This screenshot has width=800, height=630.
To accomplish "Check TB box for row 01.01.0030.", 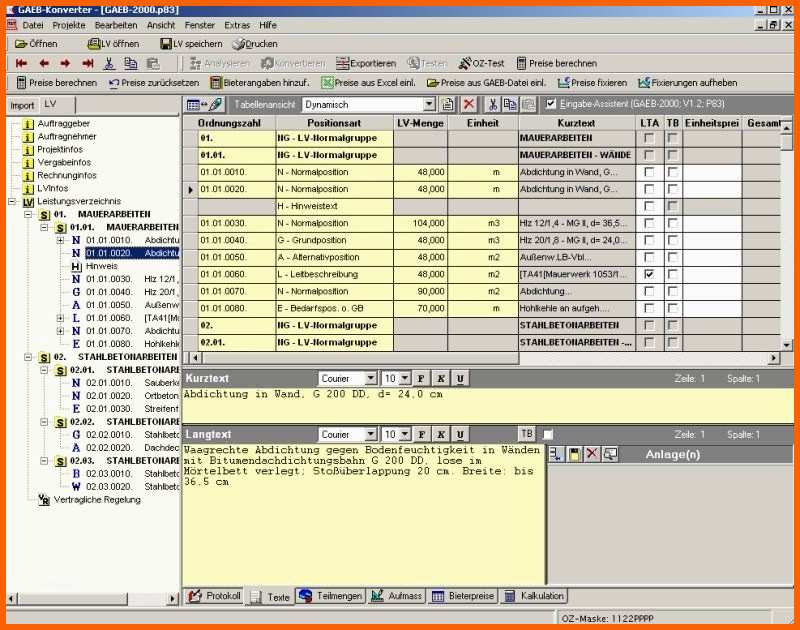I will coord(673,223).
